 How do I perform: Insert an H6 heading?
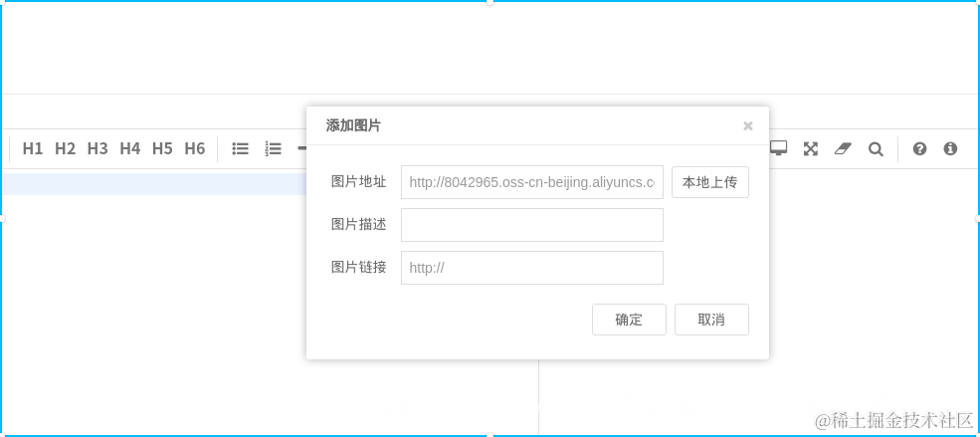[194, 148]
